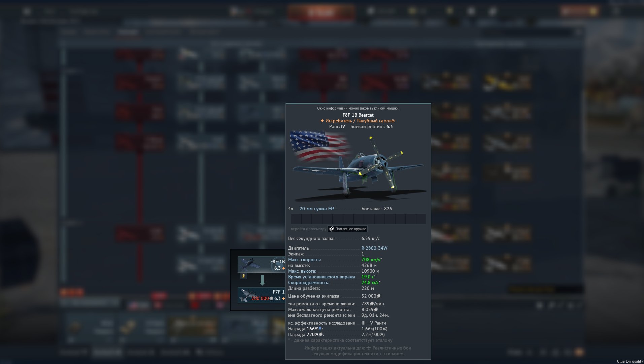Click the F8F-1B Bearcat title text
644x364 pixels.
[x=358, y=115]
